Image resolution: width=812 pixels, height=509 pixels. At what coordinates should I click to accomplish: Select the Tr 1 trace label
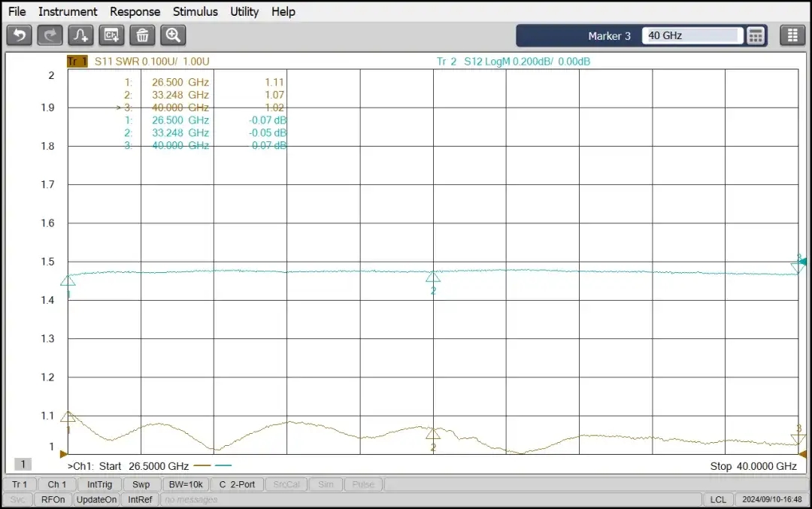77,61
